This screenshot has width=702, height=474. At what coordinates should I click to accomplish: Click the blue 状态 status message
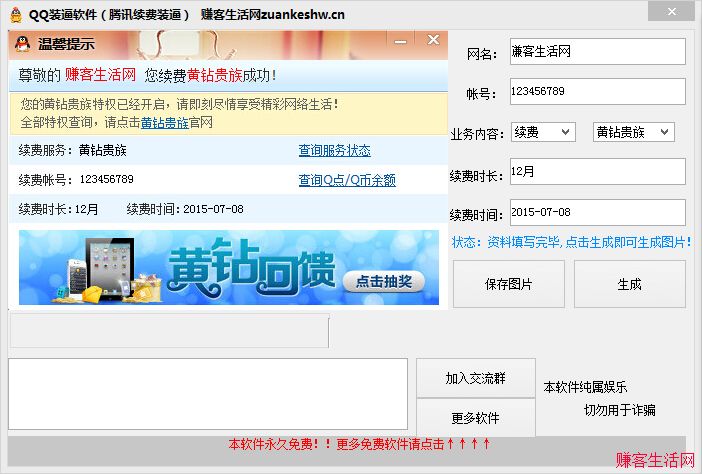(572, 242)
